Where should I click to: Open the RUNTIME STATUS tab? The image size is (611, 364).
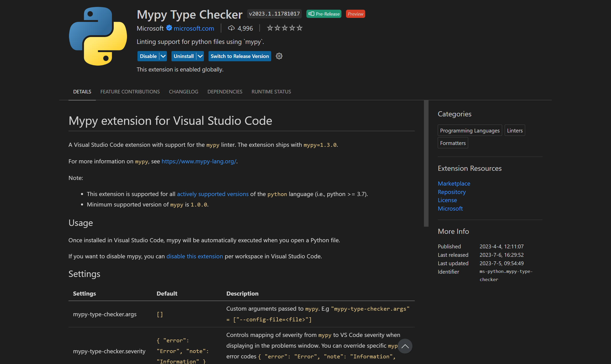271,91
